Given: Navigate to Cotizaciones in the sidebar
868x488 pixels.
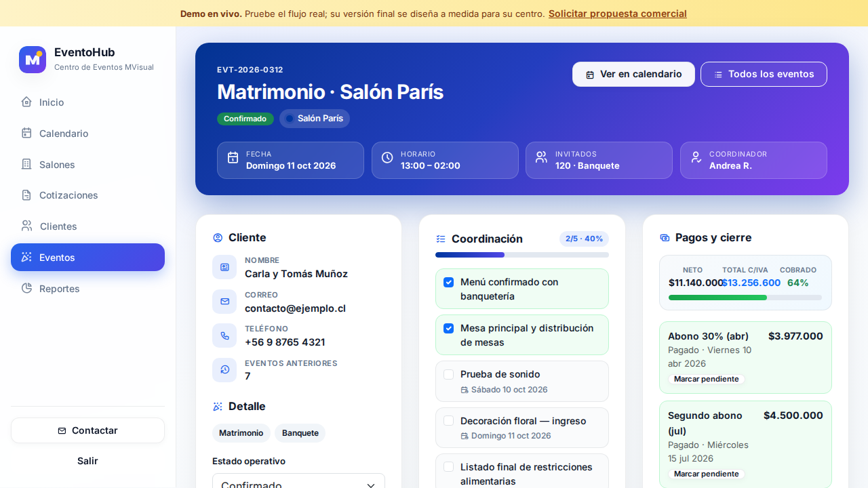Looking at the screenshot, I should pyautogui.click(x=87, y=195).
